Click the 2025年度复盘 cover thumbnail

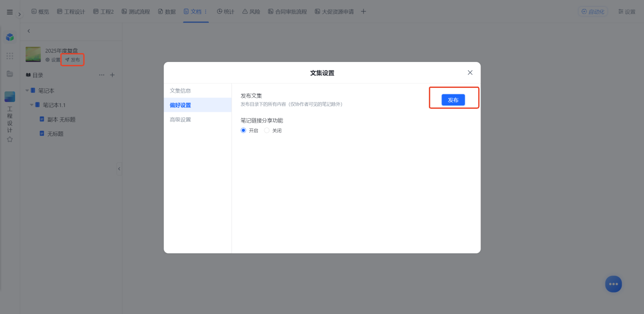(x=33, y=54)
